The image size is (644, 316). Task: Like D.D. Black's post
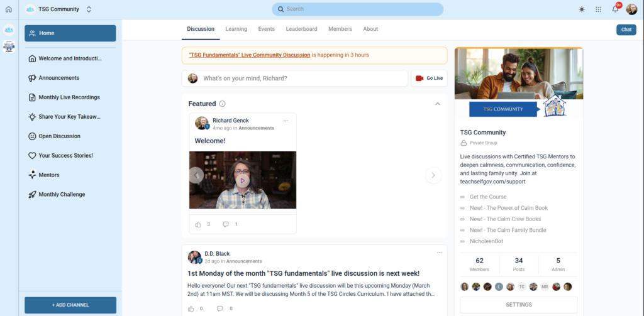(191, 308)
